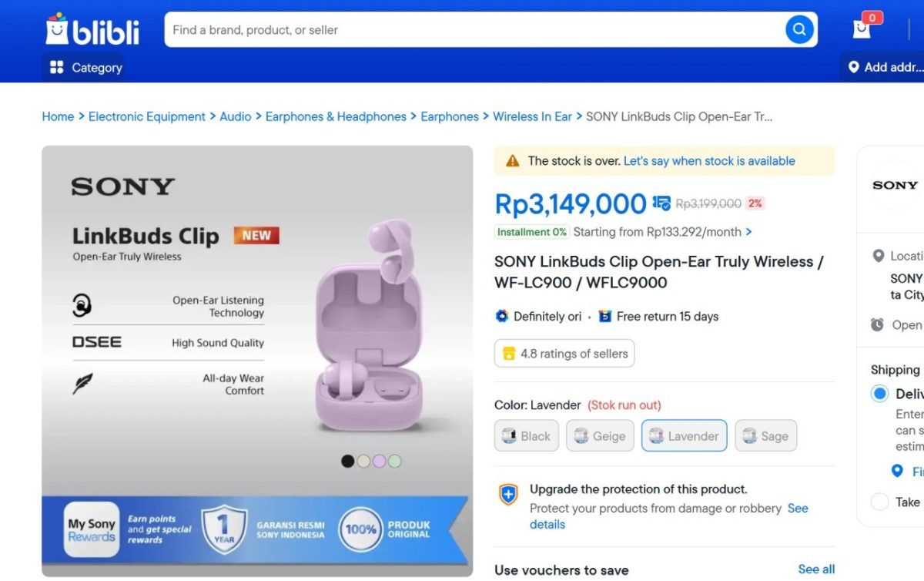Click the product search input field
The width and height of the screenshot is (924, 581).
click(x=385, y=29)
